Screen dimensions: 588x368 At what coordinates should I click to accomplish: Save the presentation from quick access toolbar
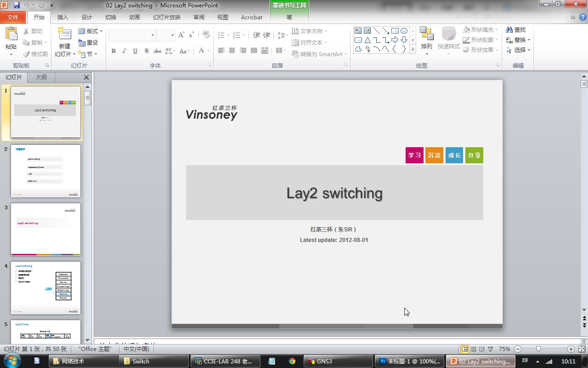(x=17, y=5)
